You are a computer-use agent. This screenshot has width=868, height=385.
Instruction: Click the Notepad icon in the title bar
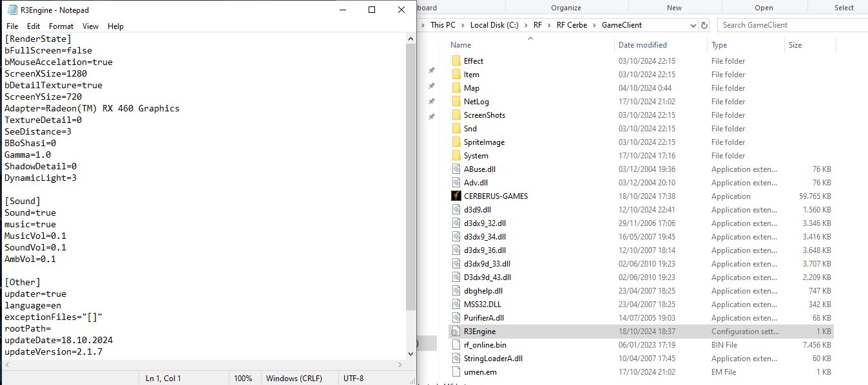coord(11,10)
